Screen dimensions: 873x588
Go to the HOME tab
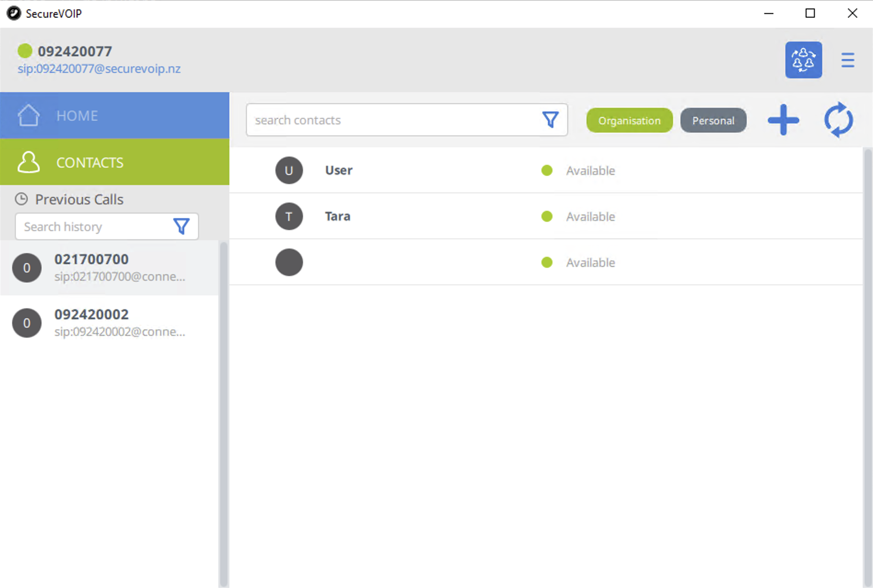click(115, 115)
